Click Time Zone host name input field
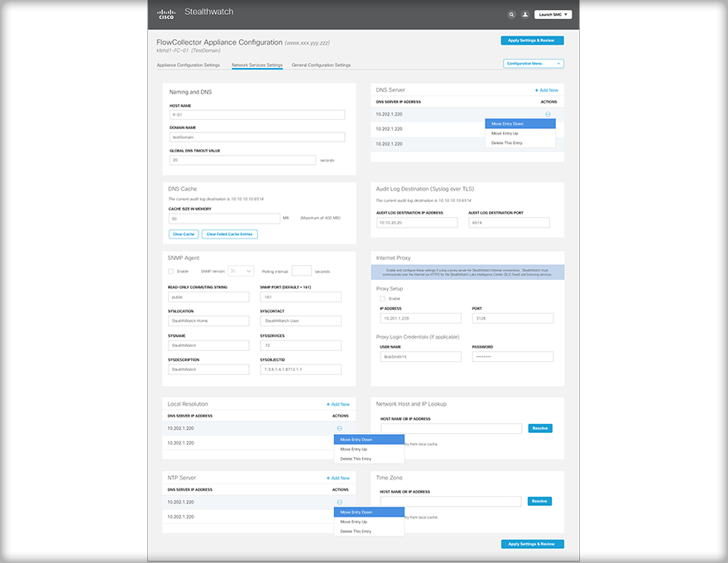The height and width of the screenshot is (563, 728). pos(451,501)
